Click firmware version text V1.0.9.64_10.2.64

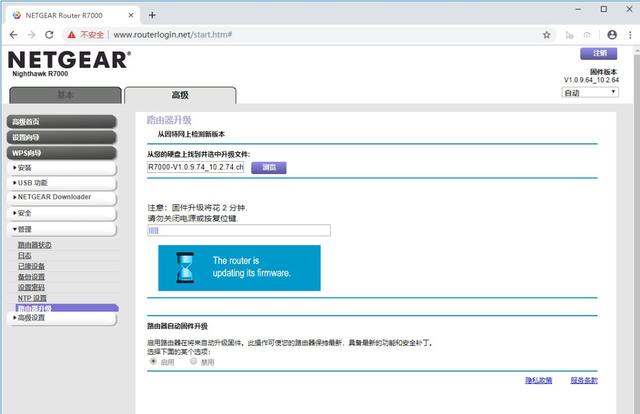pos(591,80)
